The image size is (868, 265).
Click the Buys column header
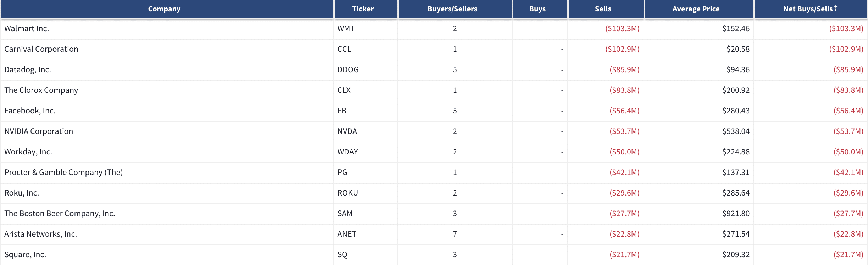537,9
